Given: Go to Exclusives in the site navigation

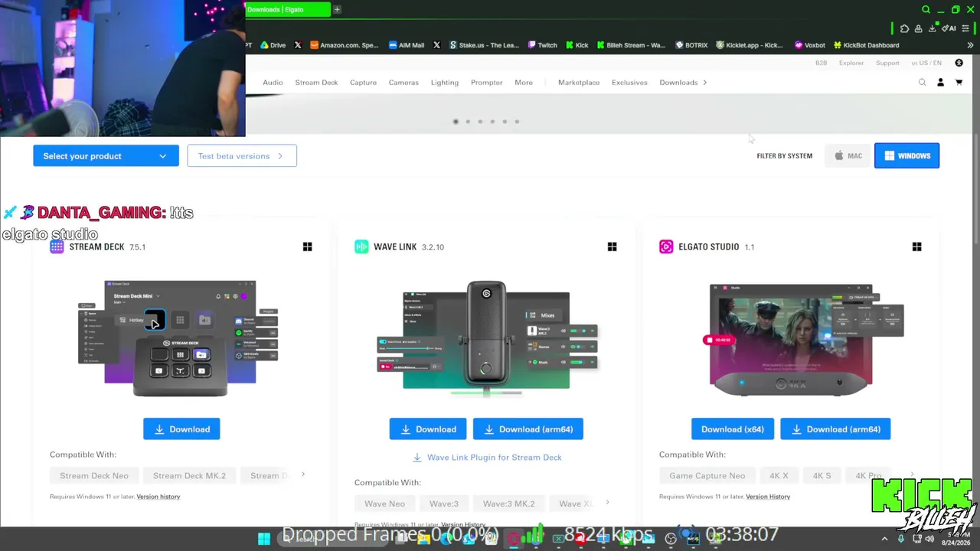Looking at the screenshot, I should point(629,83).
